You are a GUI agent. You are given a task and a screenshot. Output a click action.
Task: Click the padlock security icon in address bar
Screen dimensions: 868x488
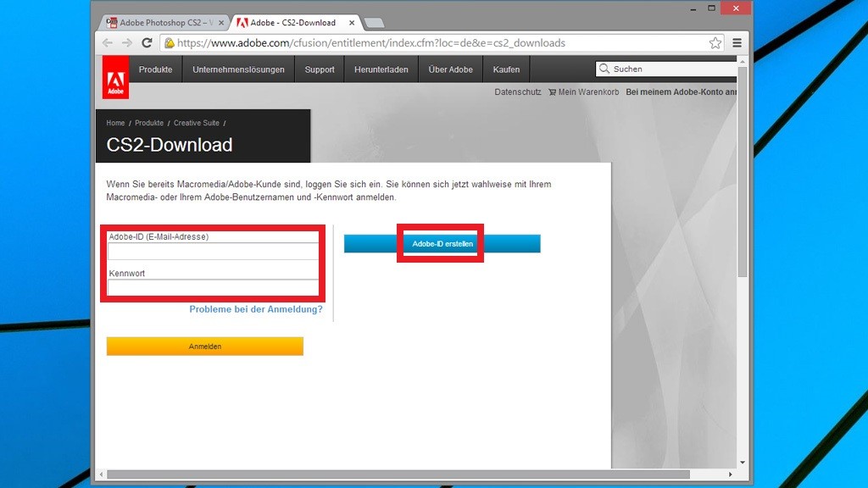coord(170,43)
